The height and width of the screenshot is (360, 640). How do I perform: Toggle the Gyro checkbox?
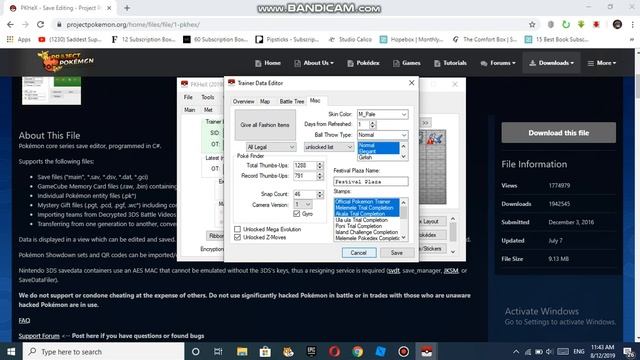297,213
